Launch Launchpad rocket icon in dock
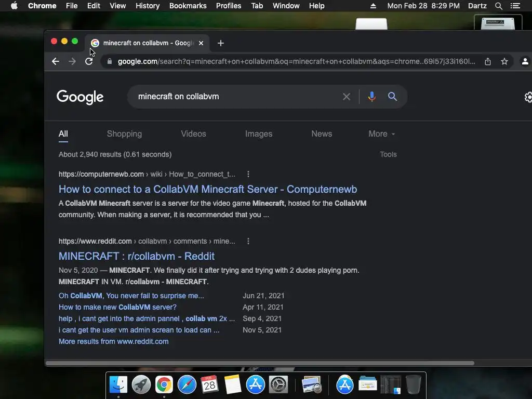Image resolution: width=532 pixels, height=399 pixels. [141, 385]
